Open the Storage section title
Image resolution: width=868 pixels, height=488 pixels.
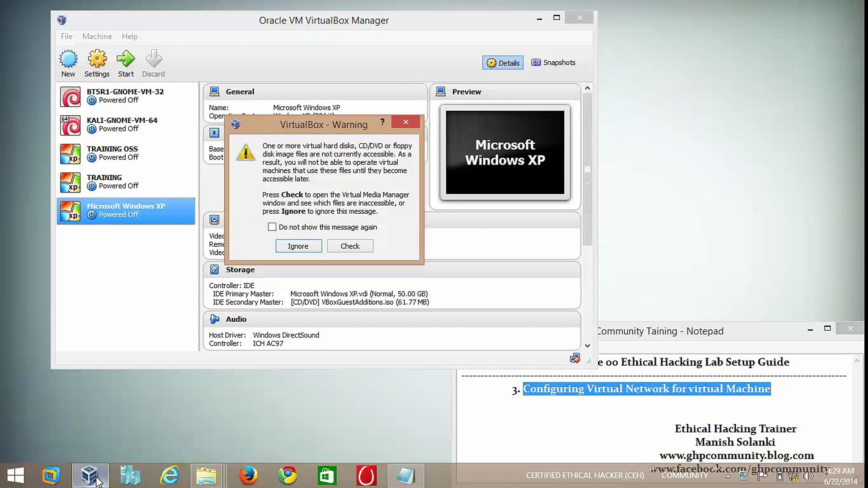[x=240, y=269]
